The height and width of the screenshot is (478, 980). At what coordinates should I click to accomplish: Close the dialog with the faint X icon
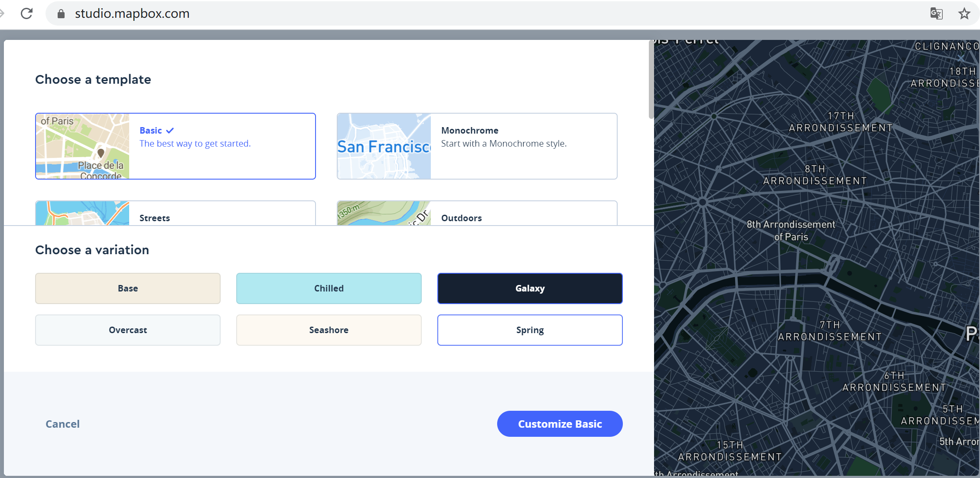point(960,58)
